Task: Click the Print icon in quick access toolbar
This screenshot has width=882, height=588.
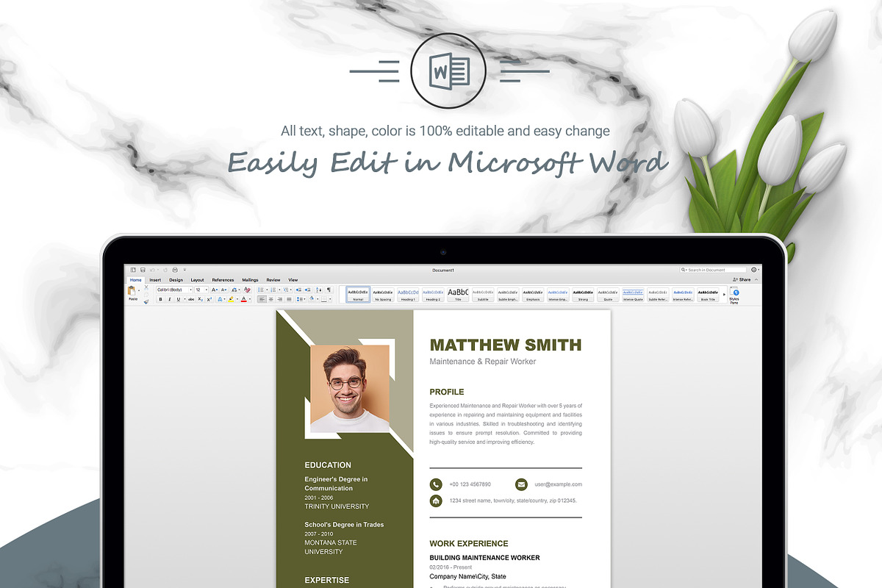Action: tap(175, 270)
